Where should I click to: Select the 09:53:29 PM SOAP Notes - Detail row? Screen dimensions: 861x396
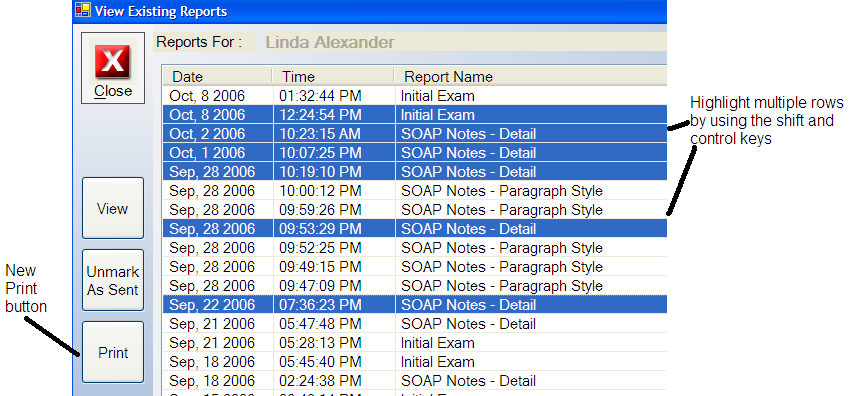(415, 229)
